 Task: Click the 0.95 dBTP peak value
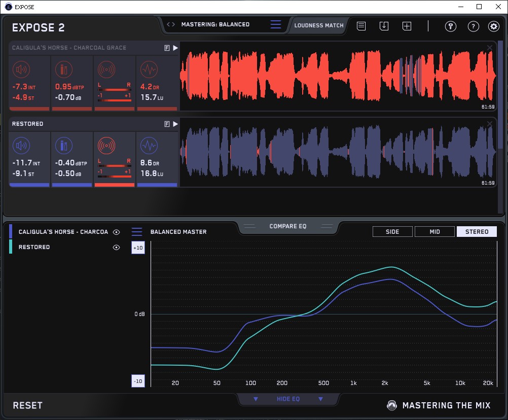point(69,87)
